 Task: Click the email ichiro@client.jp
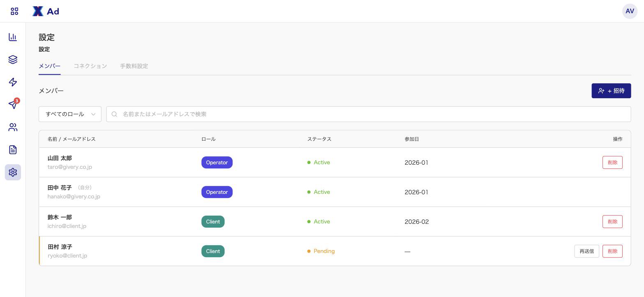67,226
